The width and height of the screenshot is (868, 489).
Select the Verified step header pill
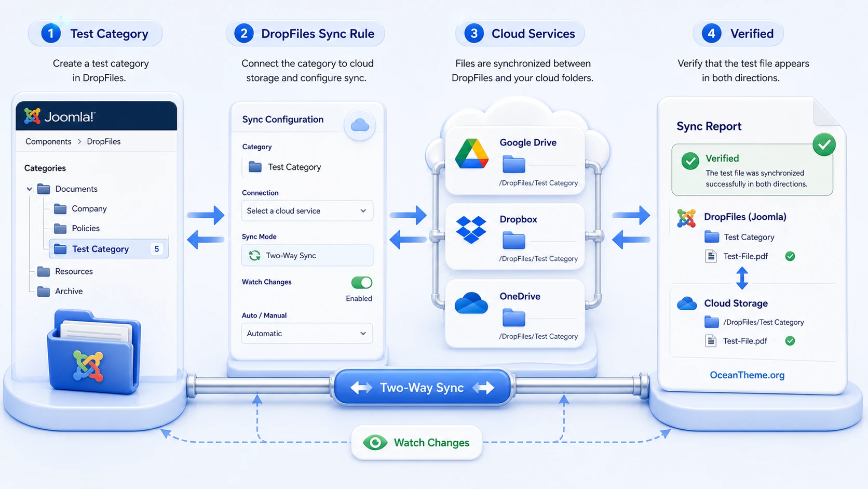coord(738,34)
